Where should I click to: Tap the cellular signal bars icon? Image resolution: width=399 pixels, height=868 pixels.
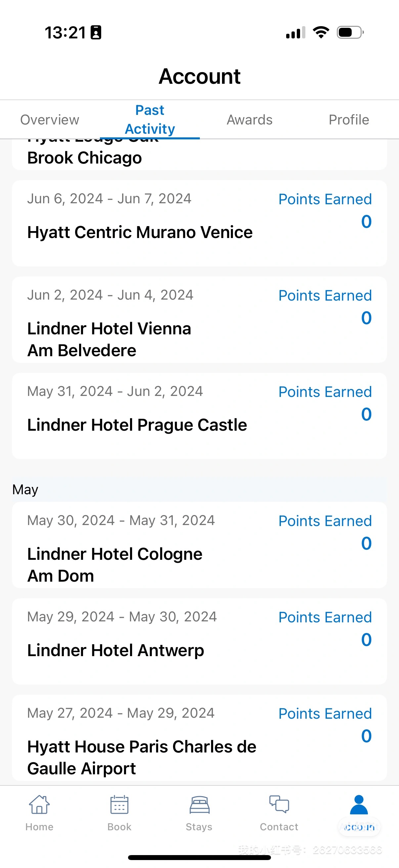(x=295, y=33)
